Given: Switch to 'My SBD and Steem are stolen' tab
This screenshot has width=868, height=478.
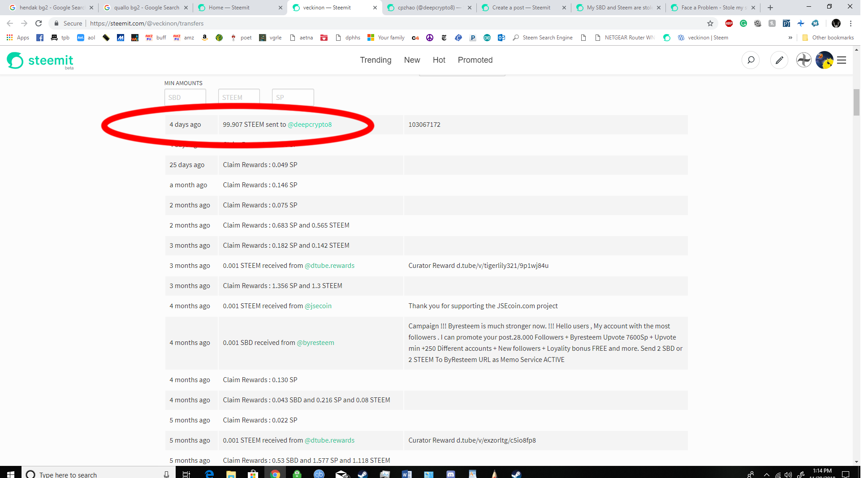Looking at the screenshot, I should point(618,8).
